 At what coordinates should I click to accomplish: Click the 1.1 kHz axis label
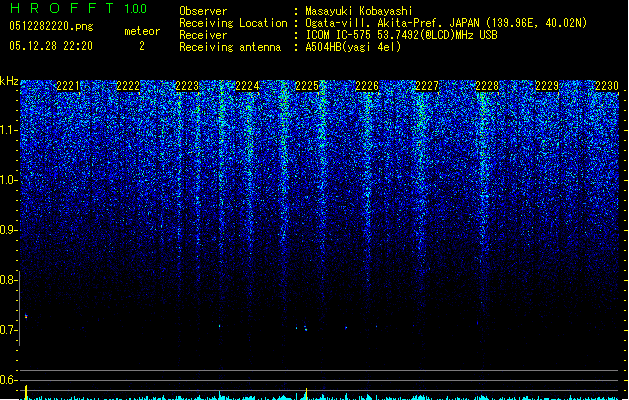click(x=9, y=130)
